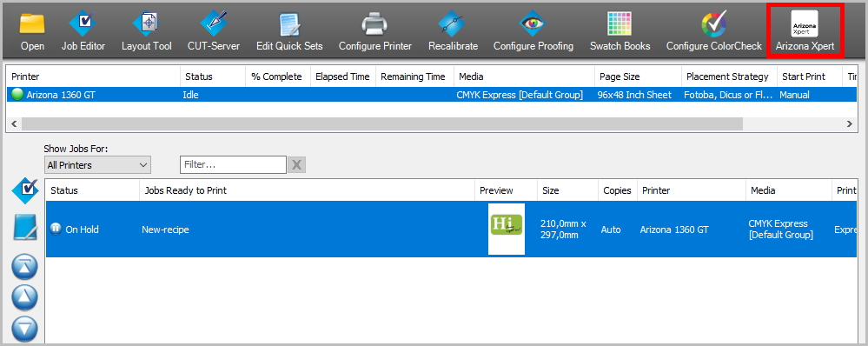Move job to top of queue
Image resolution: width=868 pixels, height=346 pixels.
pos(25,268)
